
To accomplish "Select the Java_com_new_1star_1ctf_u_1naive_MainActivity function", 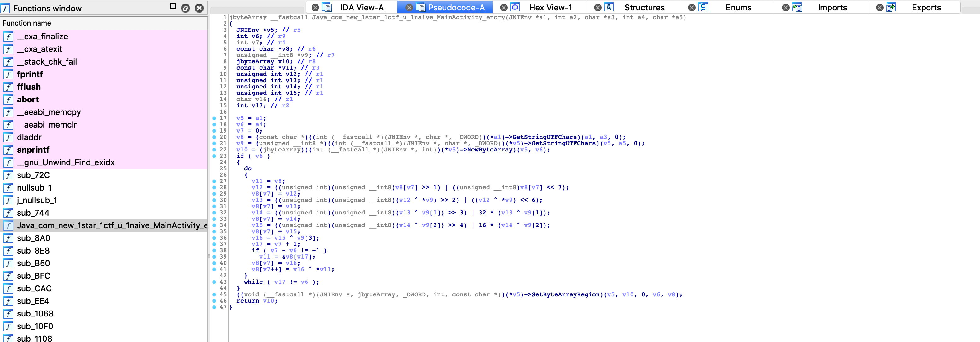I will tap(103, 226).
